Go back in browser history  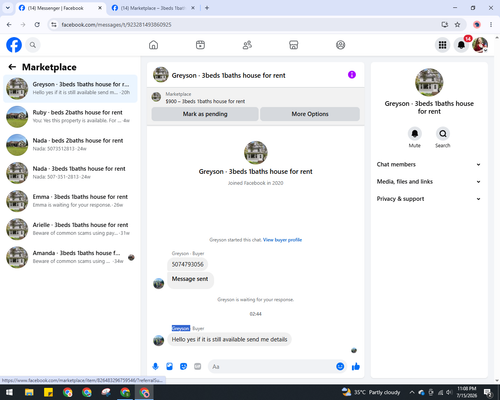(x=9, y=25)
